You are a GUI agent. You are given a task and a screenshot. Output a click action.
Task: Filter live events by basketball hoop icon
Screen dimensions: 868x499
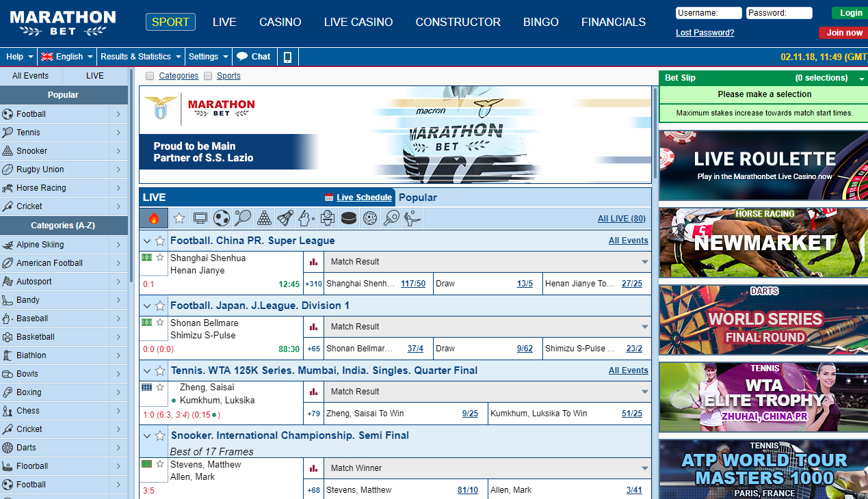(328, 218)
